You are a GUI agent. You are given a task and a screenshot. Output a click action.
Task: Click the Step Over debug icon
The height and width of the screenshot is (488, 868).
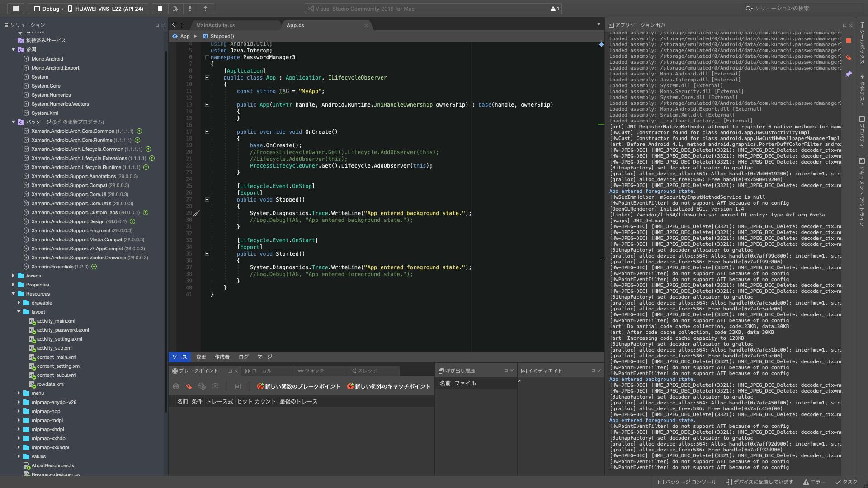(x=175, y=9)
